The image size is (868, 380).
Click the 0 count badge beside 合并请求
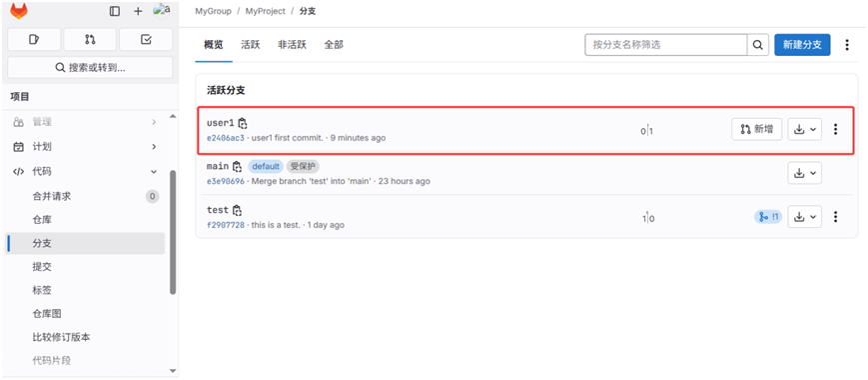click(152, 196)
